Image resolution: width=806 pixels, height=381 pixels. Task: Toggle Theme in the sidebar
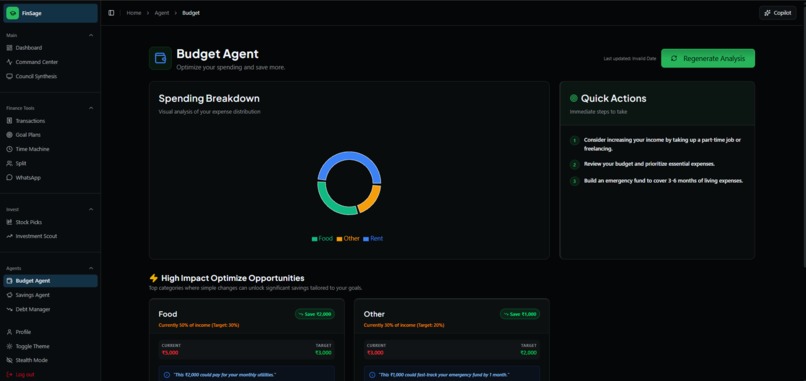pos(50,347)
